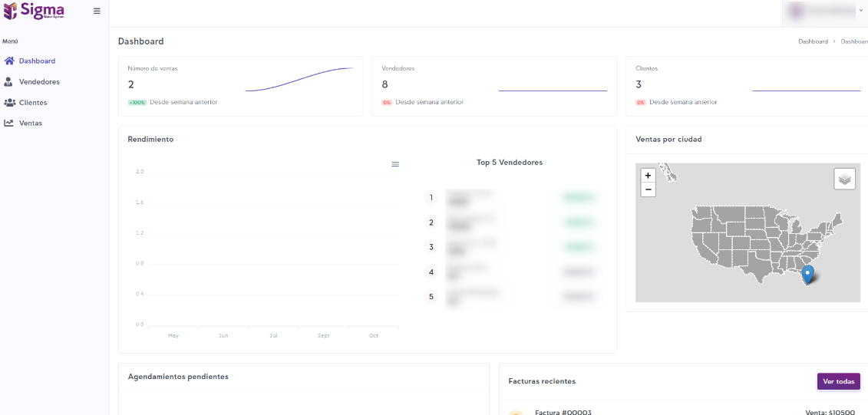Screen dimensions: 868x415
Task: Click the blue location marker on map
Action: (x=807, y=274)
